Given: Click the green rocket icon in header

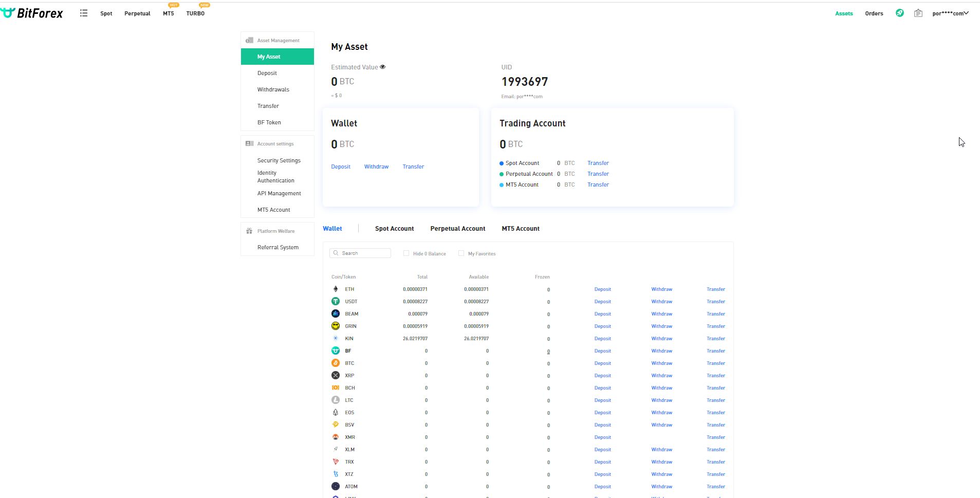Looking at the screenshot, I should point(899,13).
